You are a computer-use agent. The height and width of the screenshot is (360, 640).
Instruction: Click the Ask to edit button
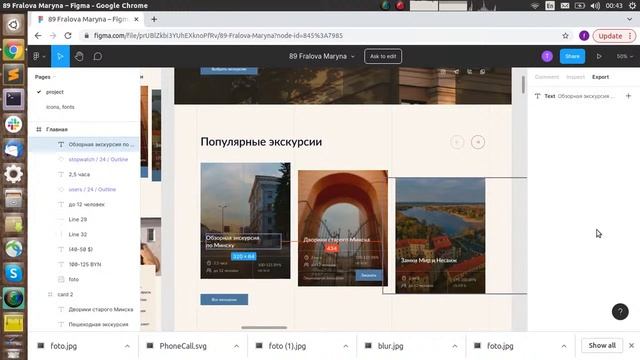pos(383,56)
